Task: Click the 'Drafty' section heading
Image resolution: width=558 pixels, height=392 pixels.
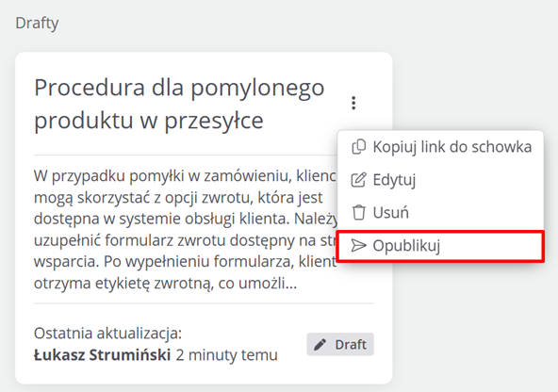Action: point(37,24)
